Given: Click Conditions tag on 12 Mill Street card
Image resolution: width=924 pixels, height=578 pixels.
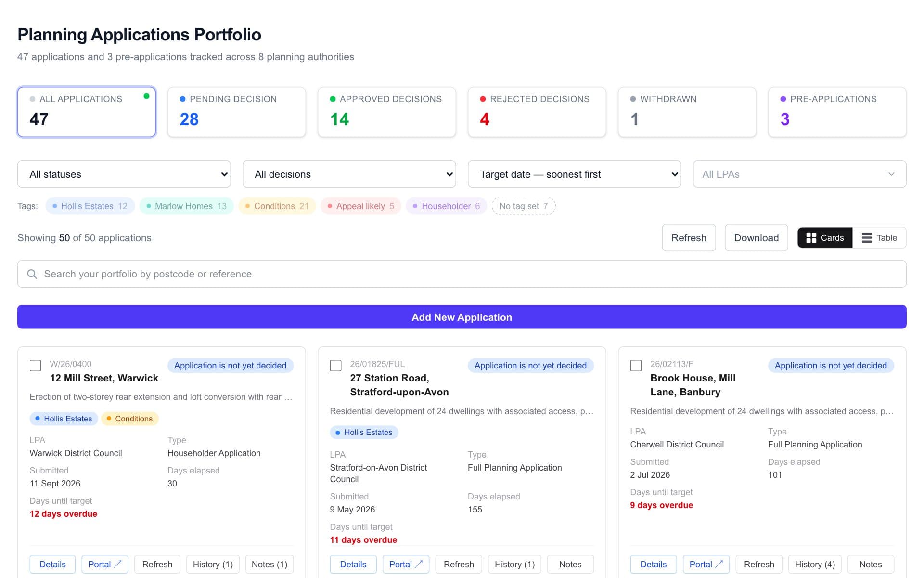Looking at the screenshot, I should click(129, 419).
